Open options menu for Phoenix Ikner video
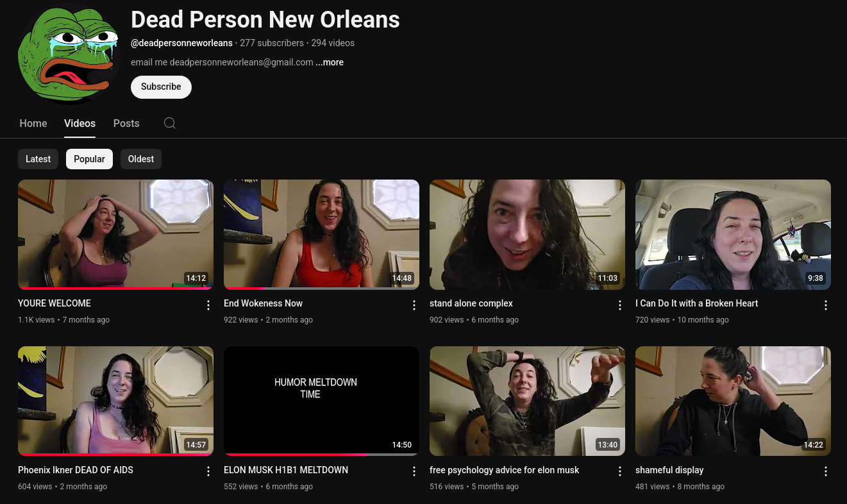 208,471
